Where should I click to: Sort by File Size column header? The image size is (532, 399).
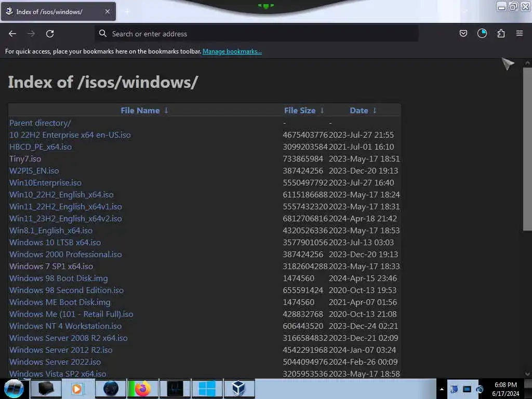point(300,111)
